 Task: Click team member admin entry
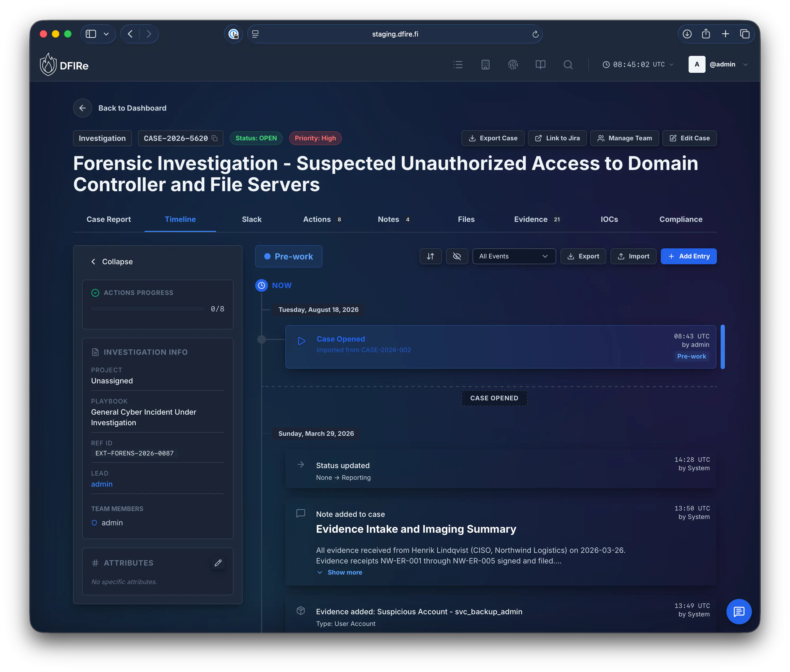click(x=107, y=523)
